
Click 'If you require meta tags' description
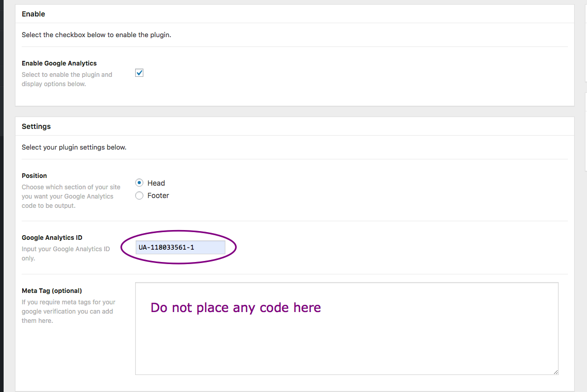coord(69,311)
